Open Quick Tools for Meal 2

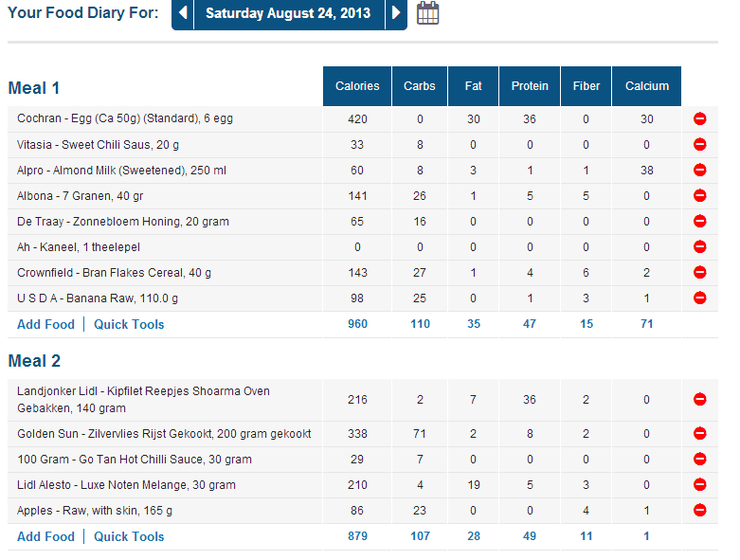129,536
